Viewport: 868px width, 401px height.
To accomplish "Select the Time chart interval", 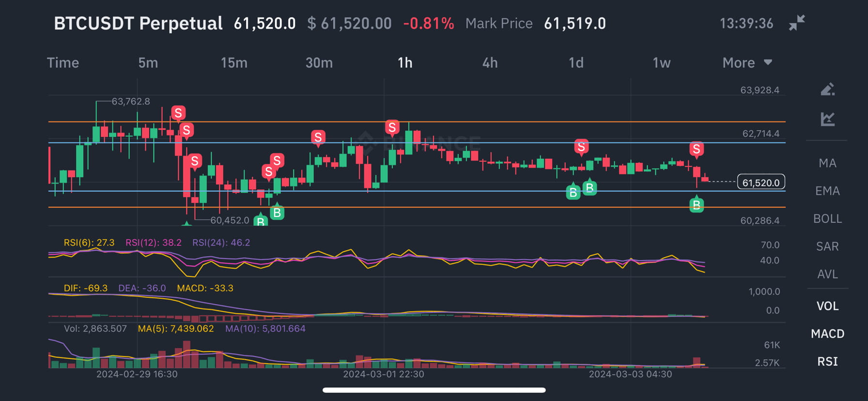I will [63, 63].
